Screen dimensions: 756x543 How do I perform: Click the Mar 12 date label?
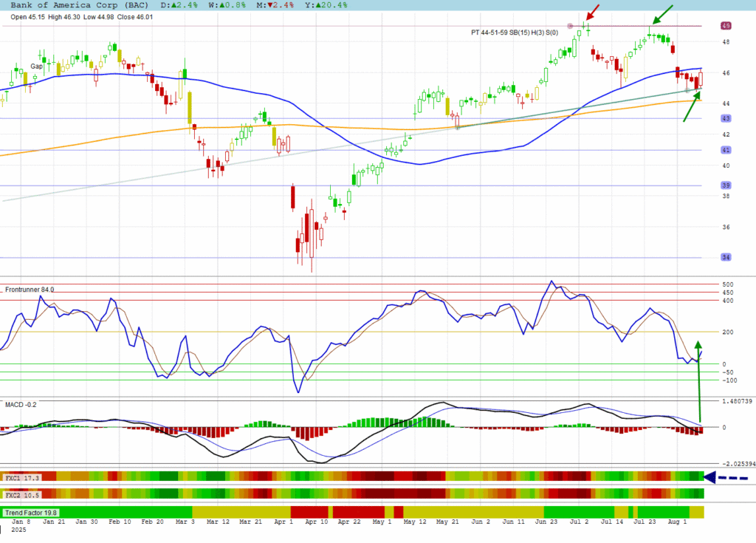click(x=218, y=522)
